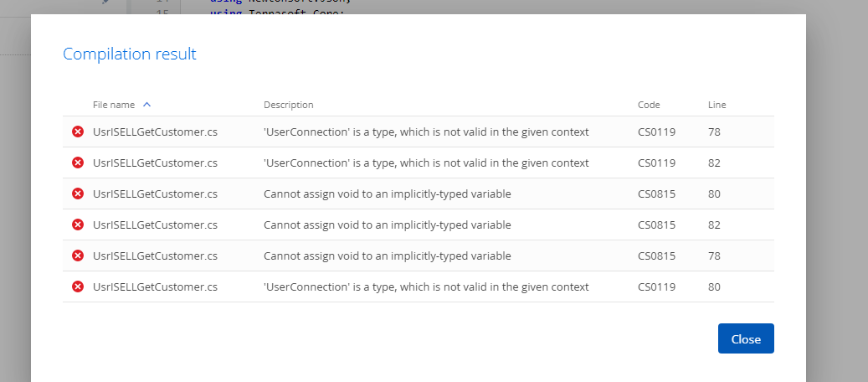
Task: Click the error icon for CS0815 line 80
Action: click(78, 194)
